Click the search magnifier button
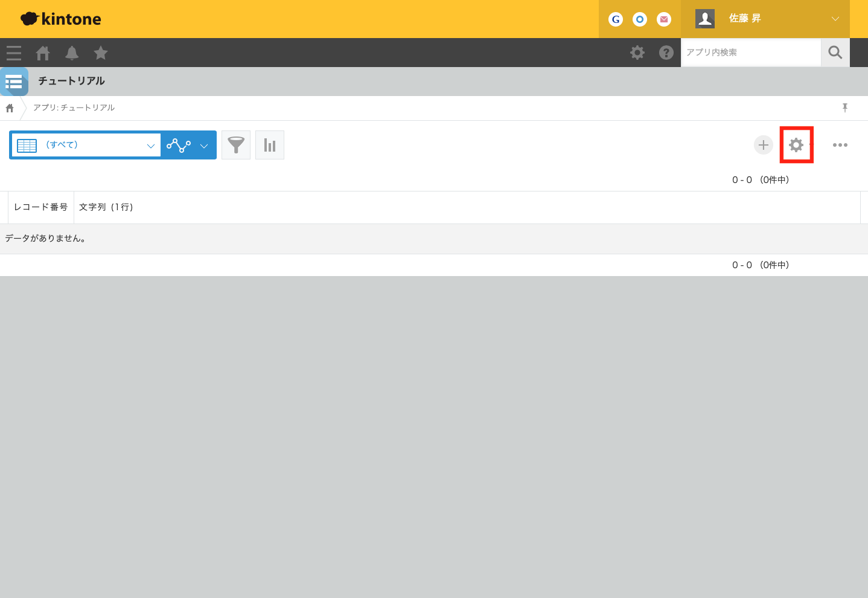The image size is (868, 598). click(835, 53)
